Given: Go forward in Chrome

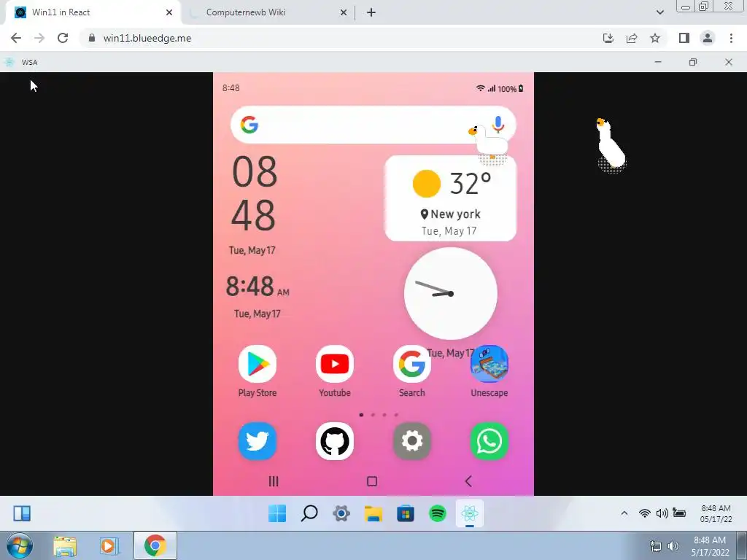Looking at the screenshot, I should (x=39, y=38).
